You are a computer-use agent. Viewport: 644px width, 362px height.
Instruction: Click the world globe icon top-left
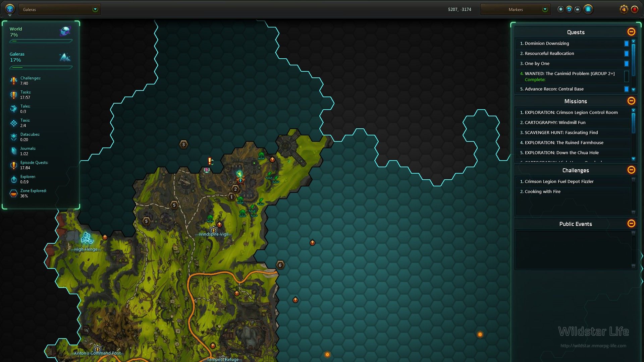coord(10,9)
